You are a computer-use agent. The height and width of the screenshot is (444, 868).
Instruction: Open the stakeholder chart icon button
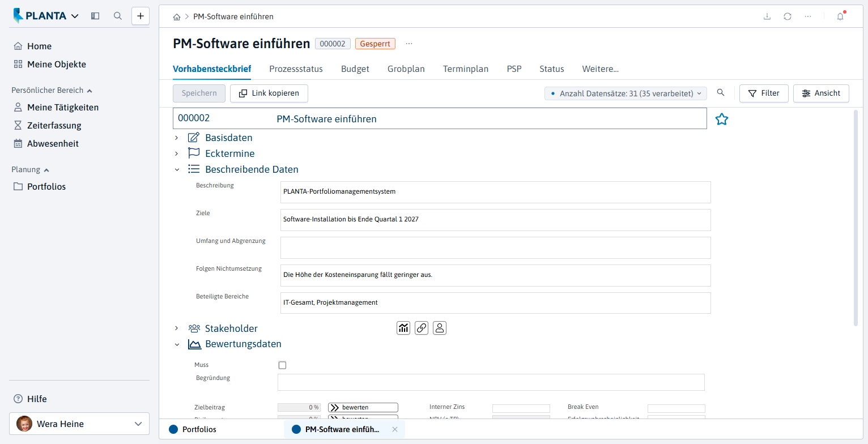[403, 328]
